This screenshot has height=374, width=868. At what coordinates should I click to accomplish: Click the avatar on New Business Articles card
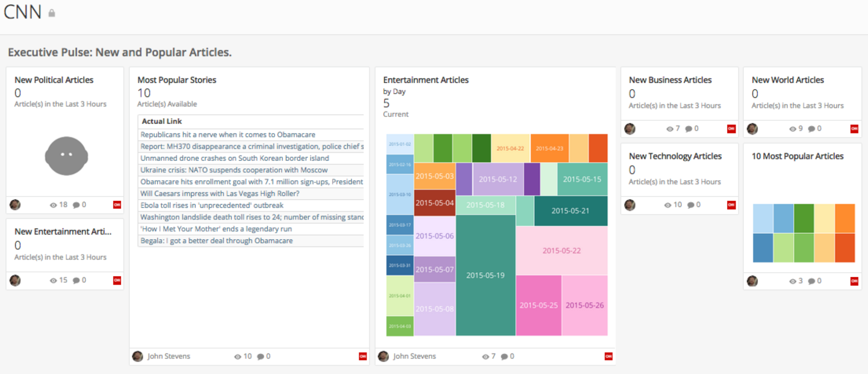pos(630,129)
